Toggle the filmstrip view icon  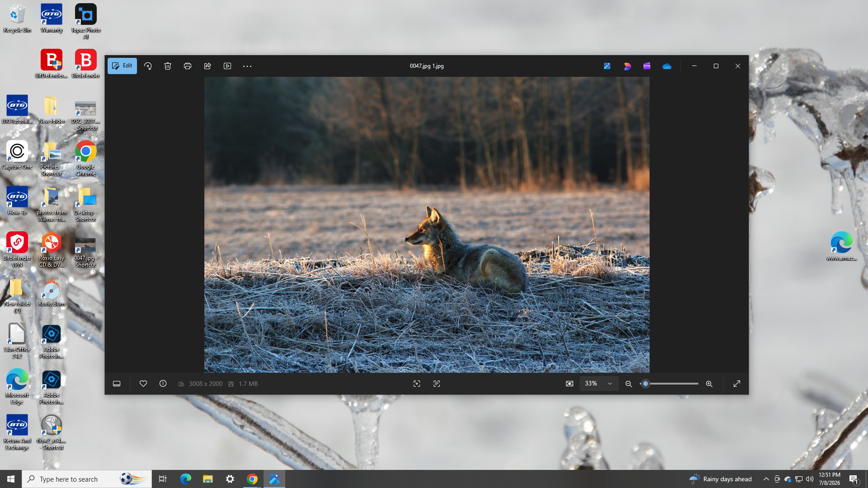point(117,384)
